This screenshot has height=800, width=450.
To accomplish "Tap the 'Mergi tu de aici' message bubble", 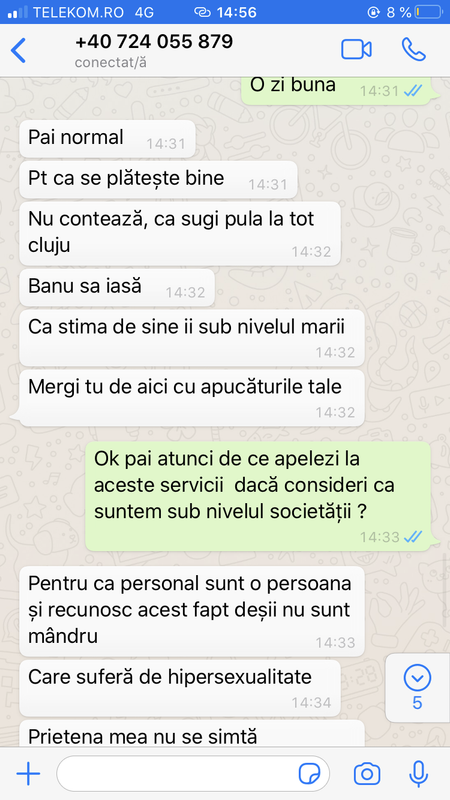I will click(x=192, y=398).
